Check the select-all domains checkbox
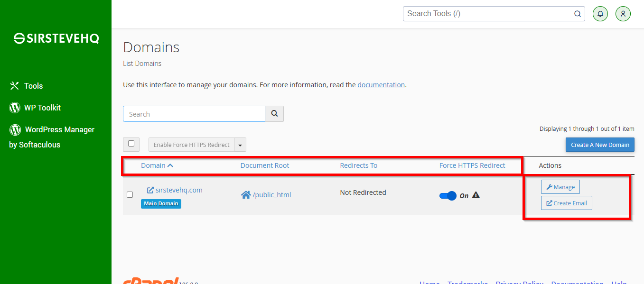Screen dimensions: 644x284 (x=131, y=144)
